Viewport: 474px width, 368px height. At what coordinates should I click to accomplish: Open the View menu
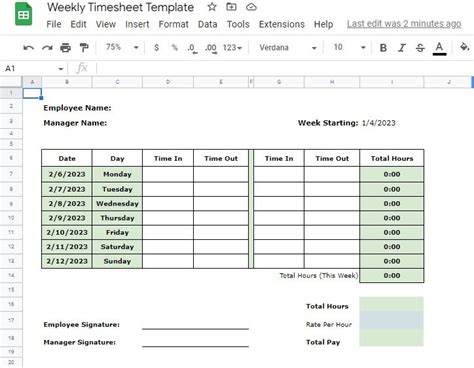106,24
